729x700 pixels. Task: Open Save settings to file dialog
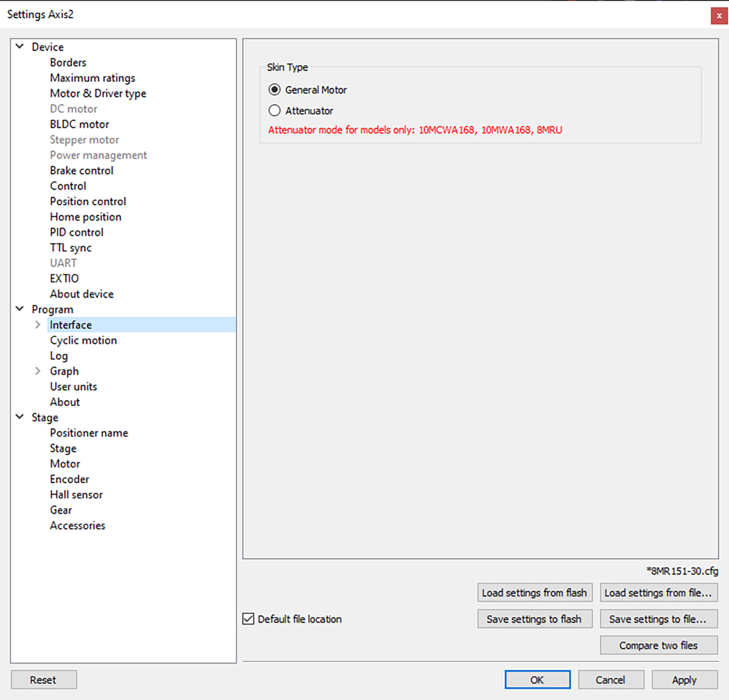coord(658,619)
